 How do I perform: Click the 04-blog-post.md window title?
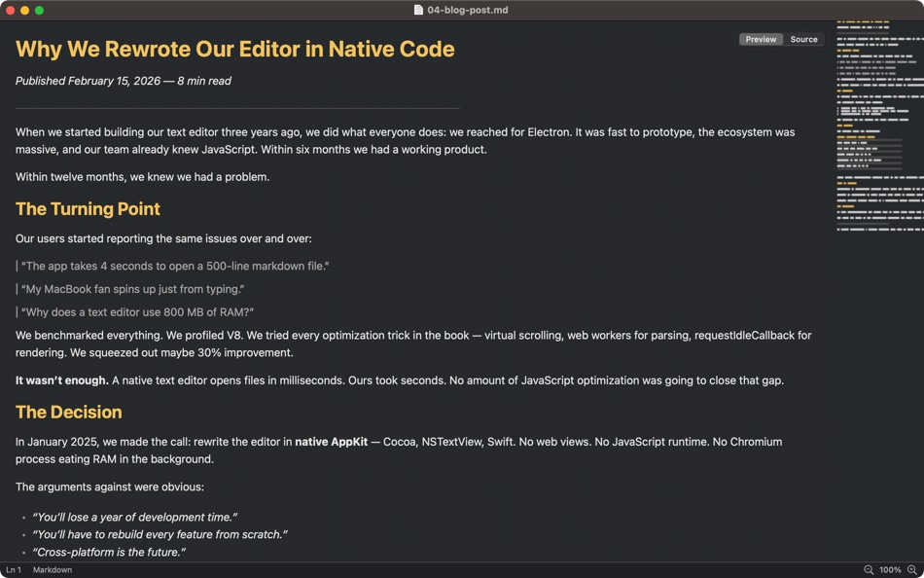tap(468, 10)
